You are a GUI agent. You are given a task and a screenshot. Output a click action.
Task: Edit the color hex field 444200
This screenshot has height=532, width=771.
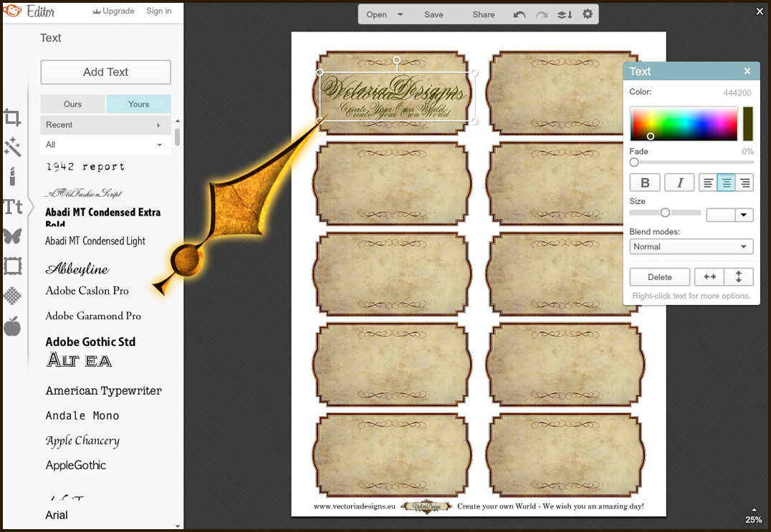(737, 92)
